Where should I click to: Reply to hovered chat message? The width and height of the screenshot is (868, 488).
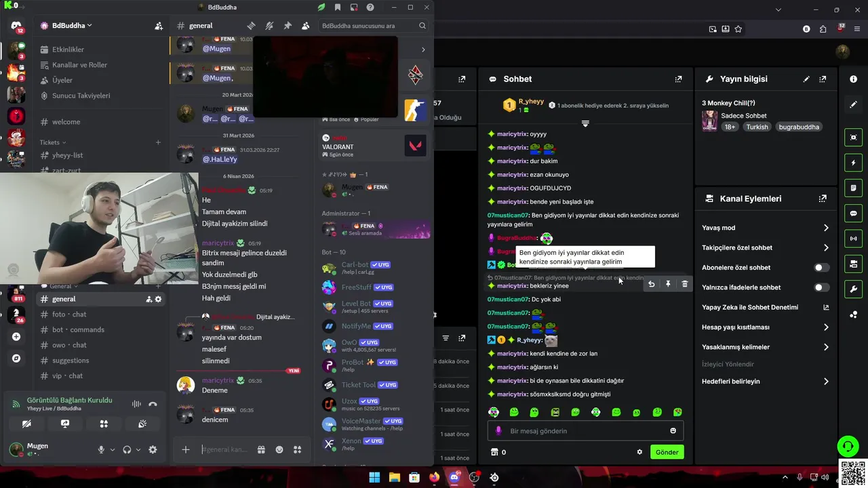pos(652,284)
